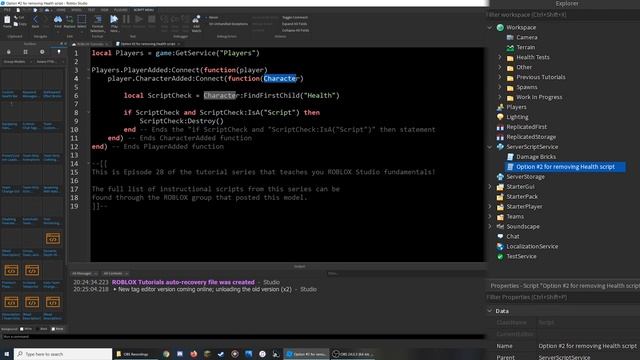
Task: Select the None background radio option
Action: 53,329
